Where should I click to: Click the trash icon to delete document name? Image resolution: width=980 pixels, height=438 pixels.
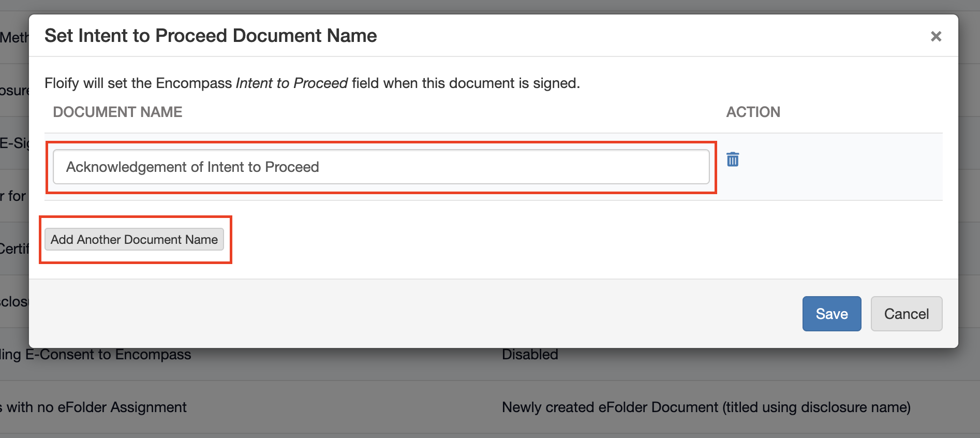(733, 159)
